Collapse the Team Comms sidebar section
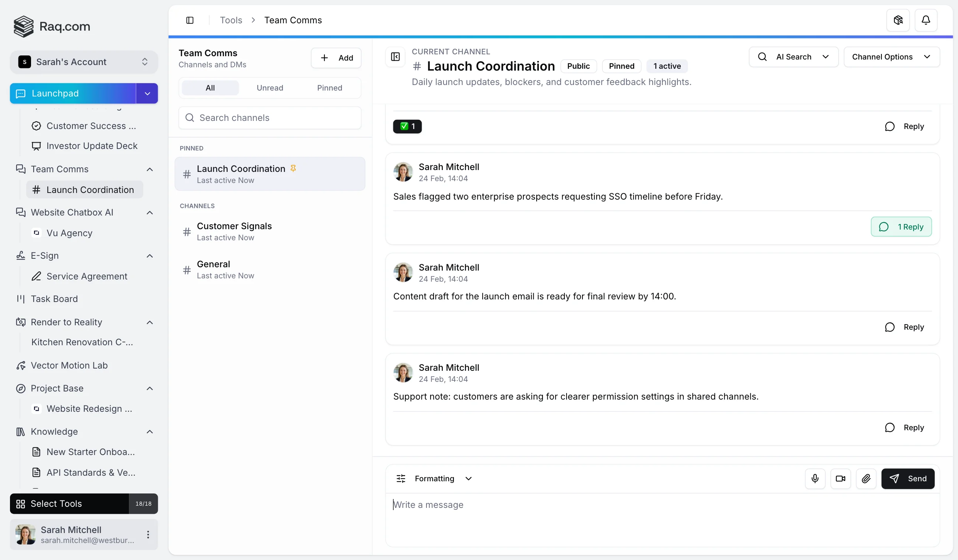 coord(150,169)
